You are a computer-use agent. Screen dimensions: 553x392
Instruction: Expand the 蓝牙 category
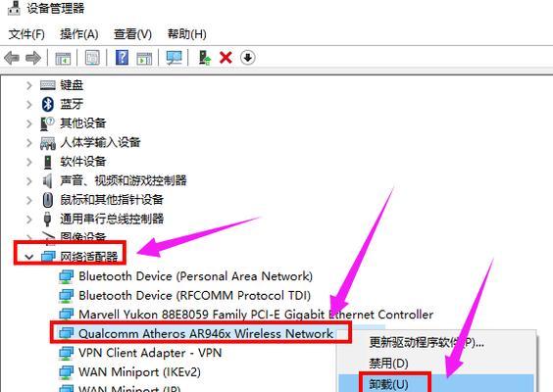pyautogui.click(x=29, y=104)
